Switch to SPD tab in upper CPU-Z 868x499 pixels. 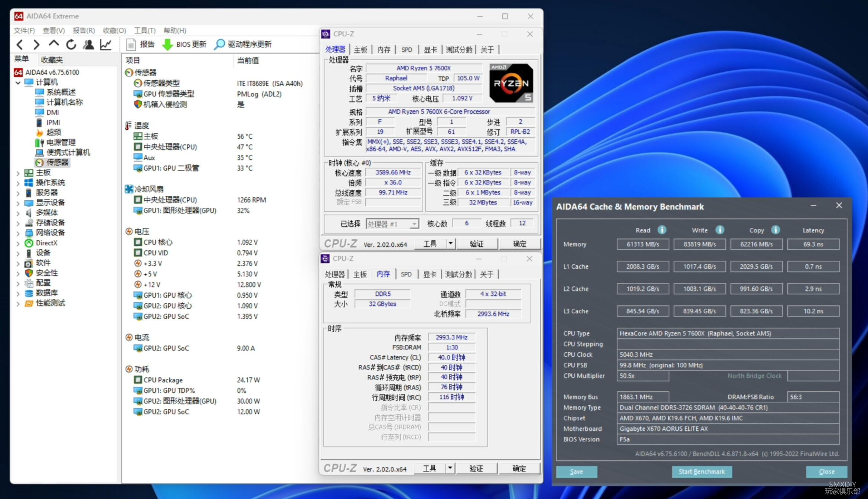click(x=407, y=50)
